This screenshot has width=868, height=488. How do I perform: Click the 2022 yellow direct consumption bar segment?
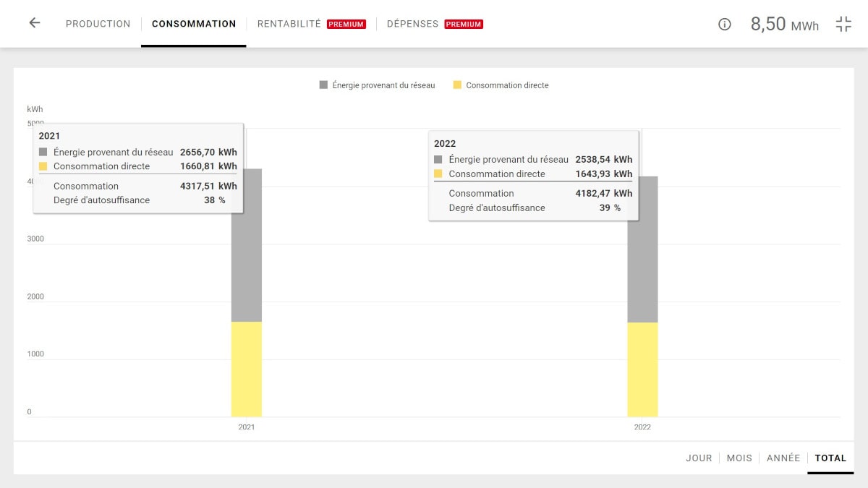tap(642, 369)
